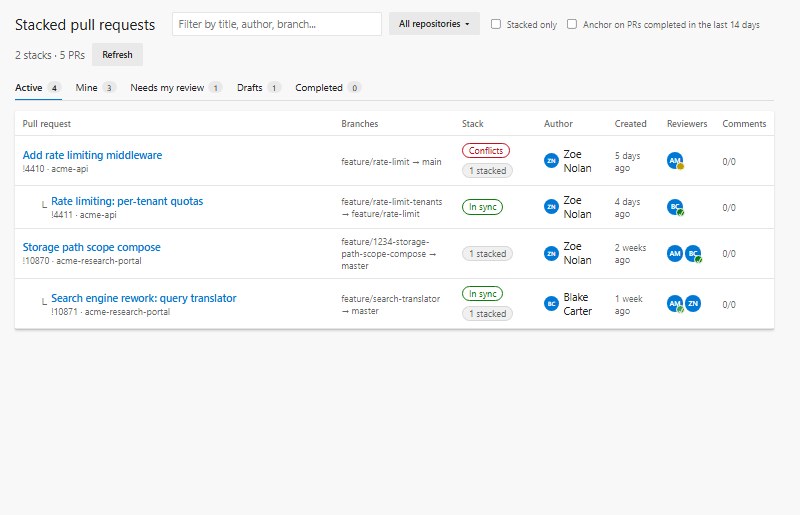The height and width of the screenshot is (515, 800).
Task: Click Zoe Nolan's avatar in the per-tenant quotas row
Action: (551, 207)
